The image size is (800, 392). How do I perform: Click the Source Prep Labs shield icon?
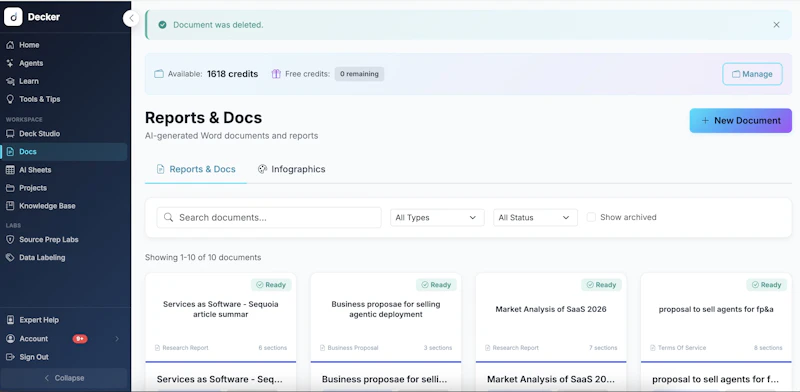click(10, 239)
